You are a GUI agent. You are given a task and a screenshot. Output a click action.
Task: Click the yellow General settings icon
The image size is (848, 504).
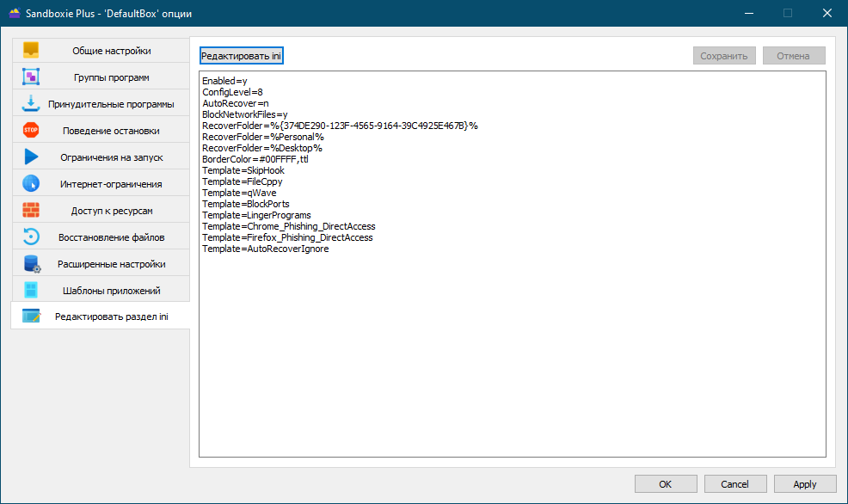tap(31, 50)
